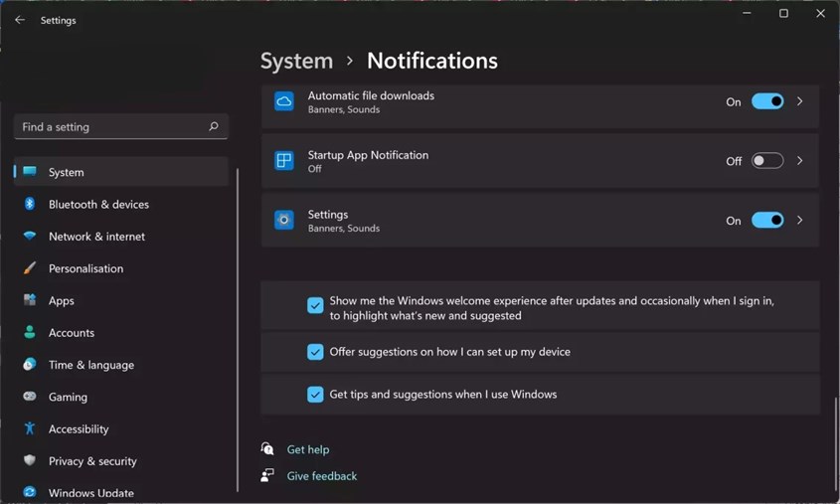This screenshot has height=504, width=840.
Task: Open Accessibility category
Action: point(121,429)
